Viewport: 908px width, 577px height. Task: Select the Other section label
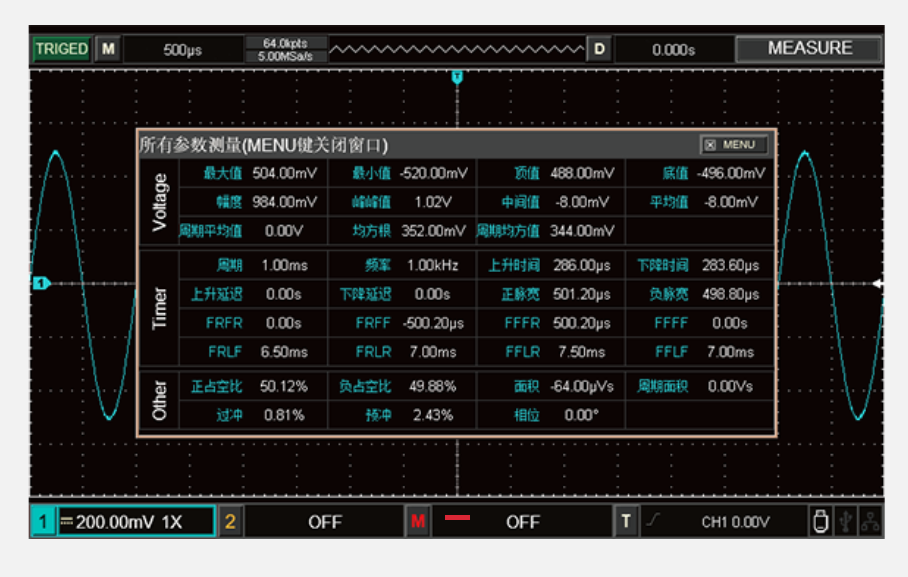(x=159, y=400)
